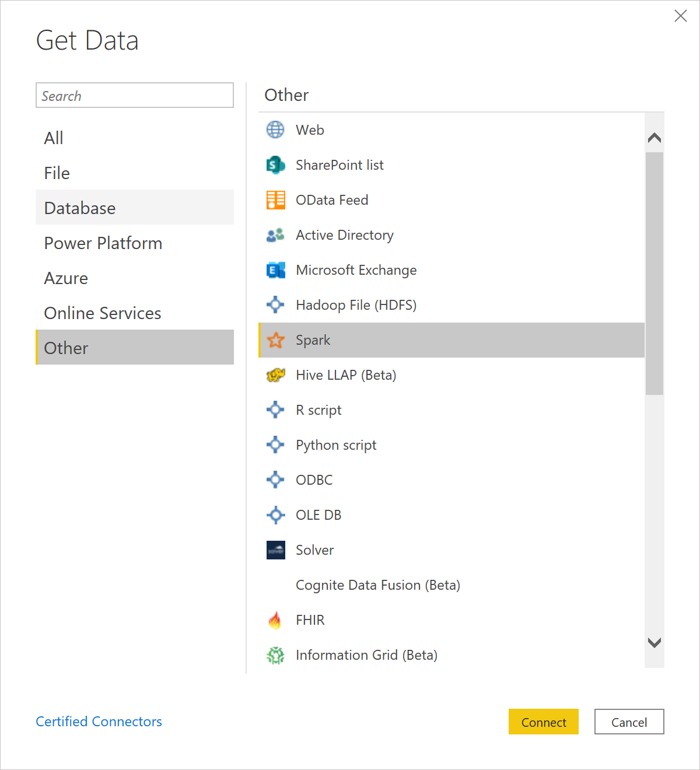Click the vertical scrollbar thumb
This screenshot has width=700, height=770.
click(x=654, y=274)
